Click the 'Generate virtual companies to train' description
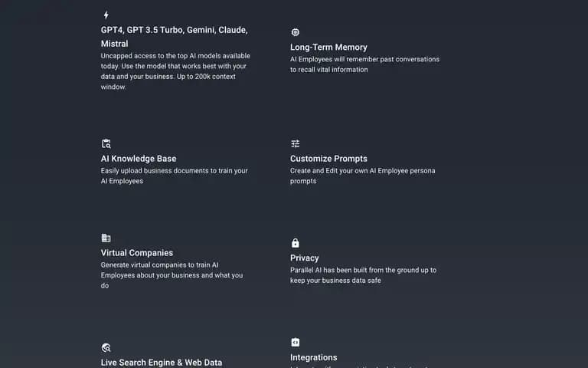This screenshot has height=368, width=588. [x=171, y=275]
